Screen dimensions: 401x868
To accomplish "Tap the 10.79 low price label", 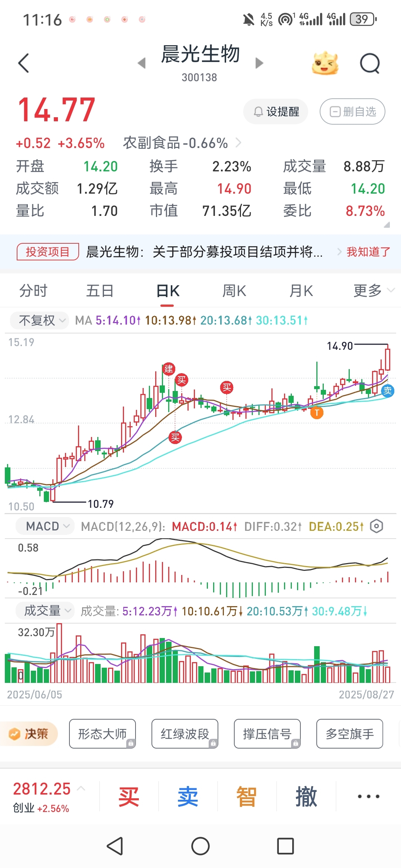I will click(101, 504).
